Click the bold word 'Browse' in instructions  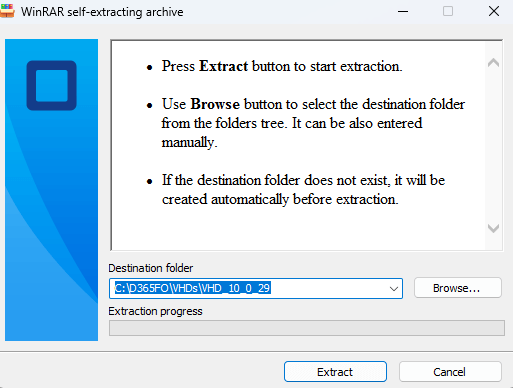coord(215,104)
